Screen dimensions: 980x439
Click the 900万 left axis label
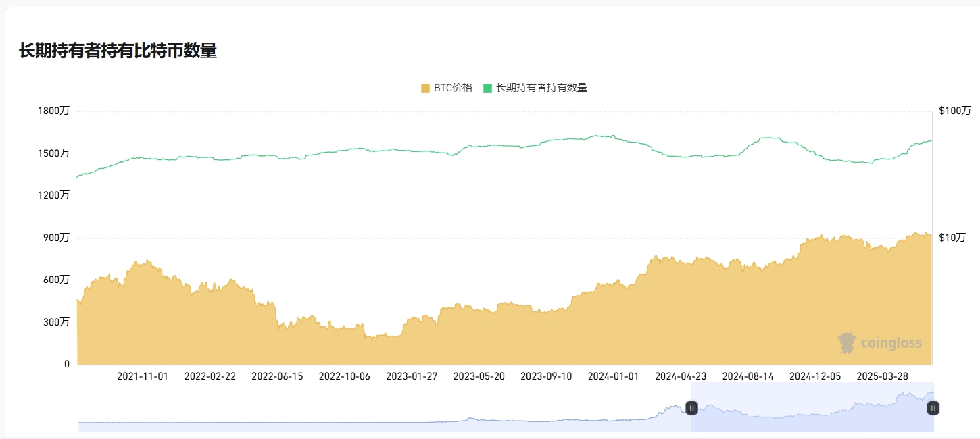tap(56, 238)
